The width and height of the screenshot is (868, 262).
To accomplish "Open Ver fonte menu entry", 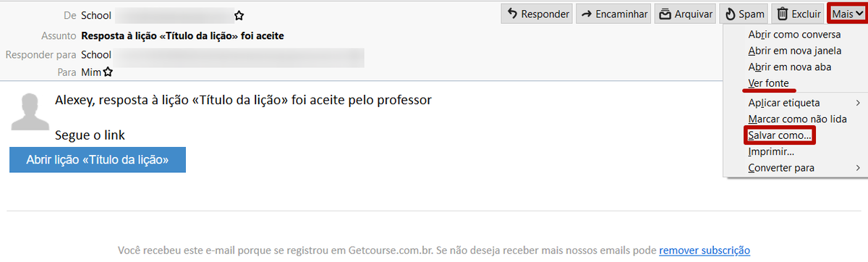I will [x=768, y=83].
